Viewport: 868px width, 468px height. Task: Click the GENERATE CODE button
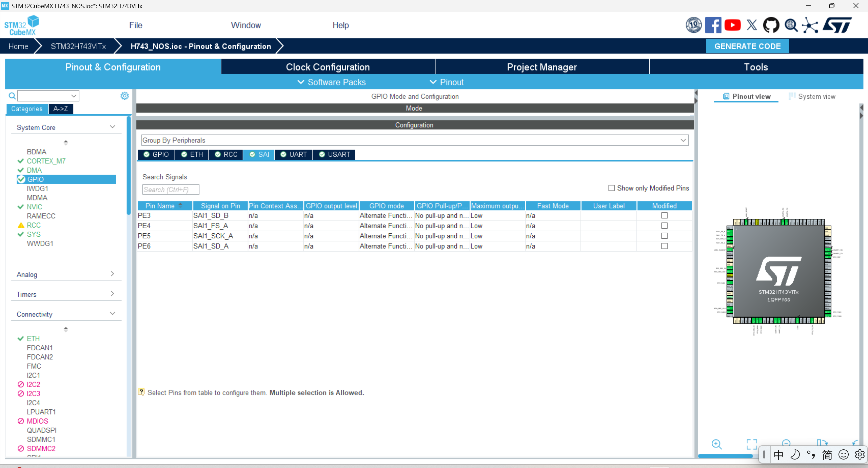[747, 46]
